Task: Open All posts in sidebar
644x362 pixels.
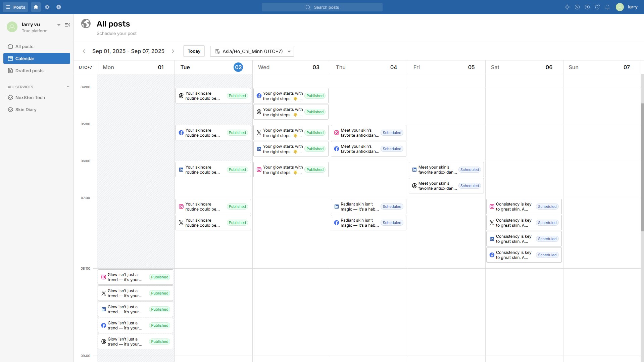Action: pos(24,47)
